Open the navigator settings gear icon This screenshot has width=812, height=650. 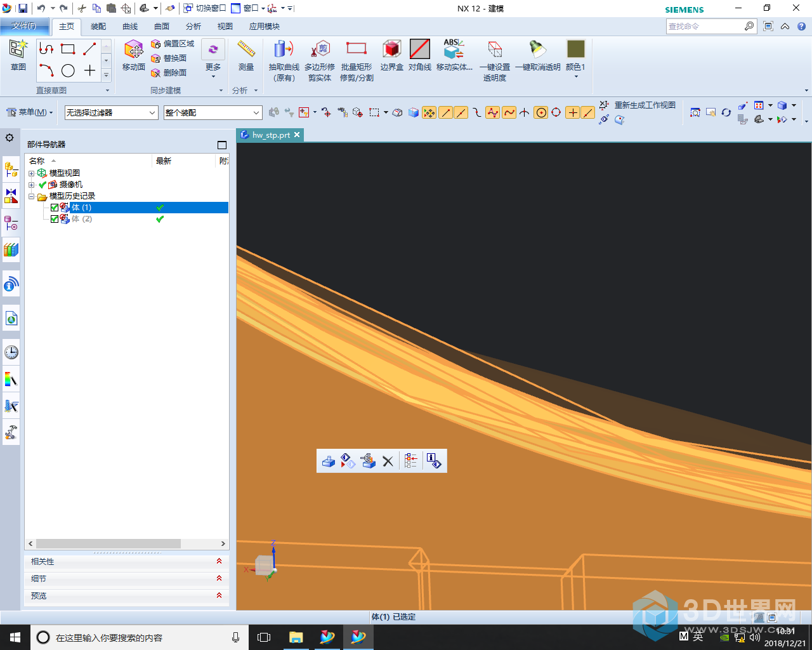click(10, 138)
